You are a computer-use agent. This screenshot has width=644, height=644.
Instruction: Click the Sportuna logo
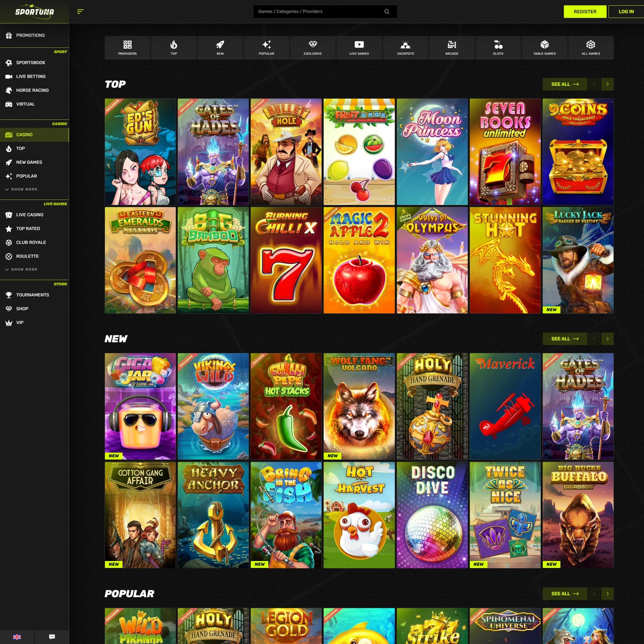click(x=34, y=12)
